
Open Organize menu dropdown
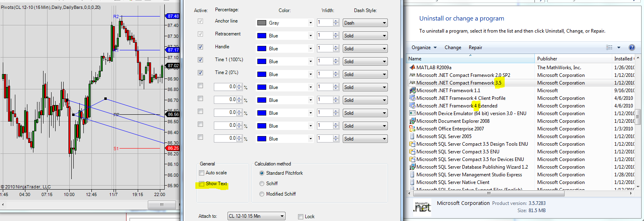424,48
